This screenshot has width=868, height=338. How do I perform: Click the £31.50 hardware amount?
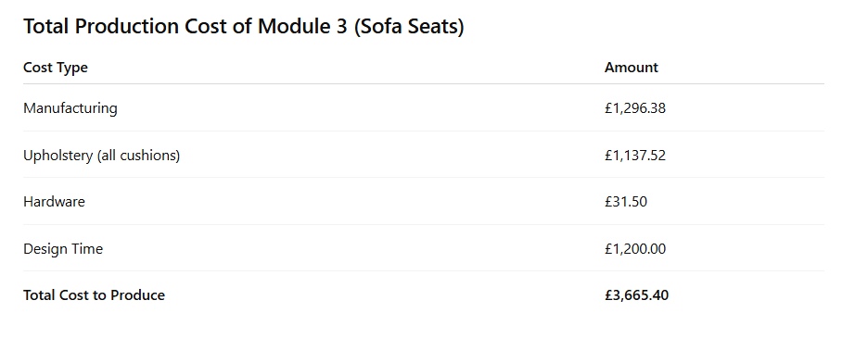[626, 202]
